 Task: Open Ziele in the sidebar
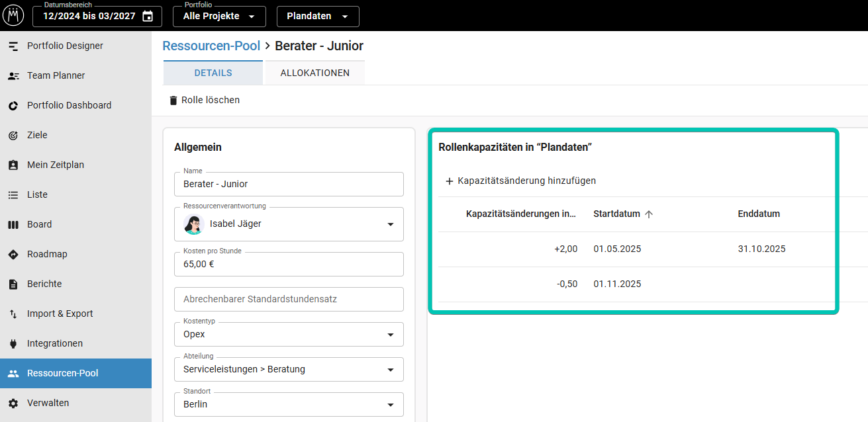[75, 136]
